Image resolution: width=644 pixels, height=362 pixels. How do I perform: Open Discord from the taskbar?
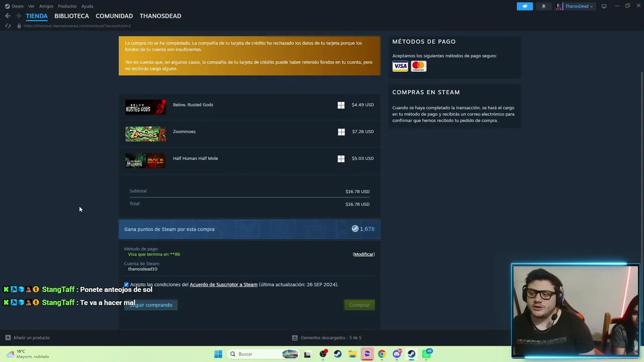tap(397, 354)
